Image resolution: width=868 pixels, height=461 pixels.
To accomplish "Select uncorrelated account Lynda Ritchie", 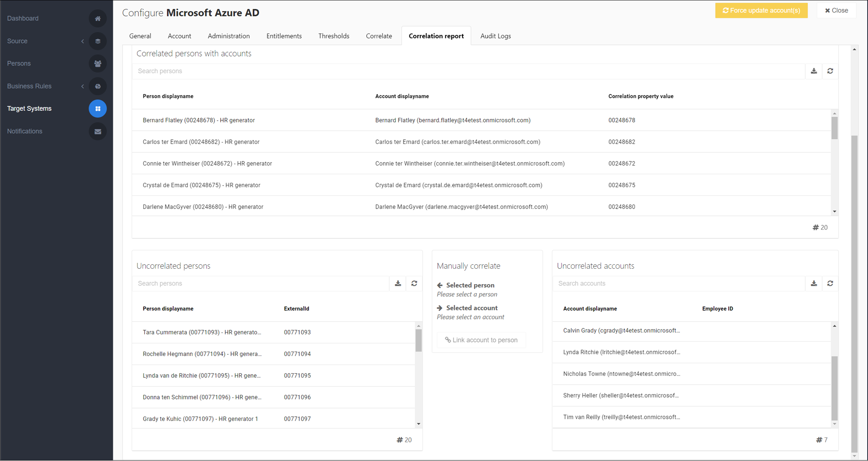I will (x=692, y=352).
